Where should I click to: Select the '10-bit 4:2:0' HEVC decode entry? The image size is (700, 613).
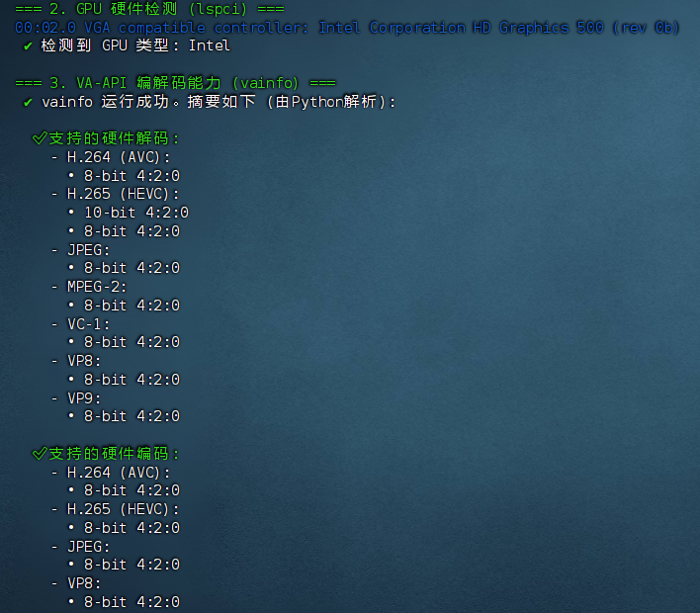136,213
